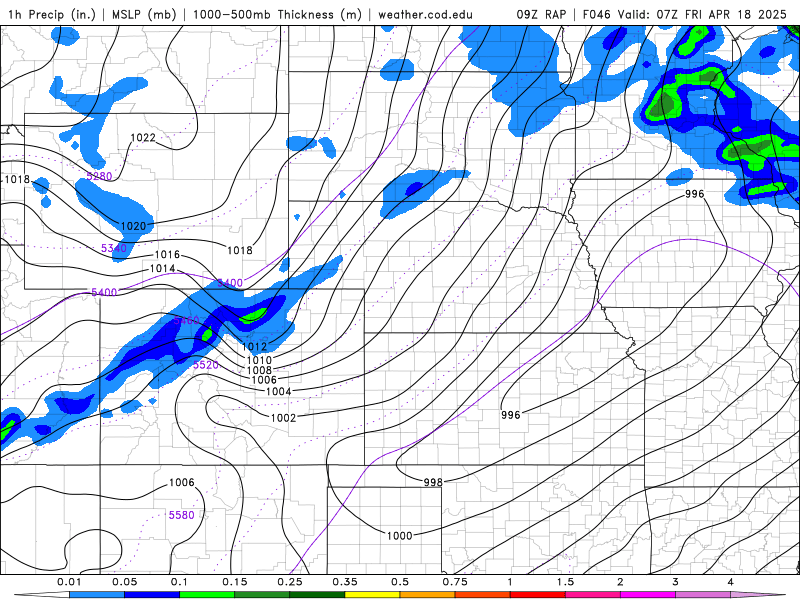Click the 1006 label above 5580
The height and width of the screenshot is (600, 800).
182,482
